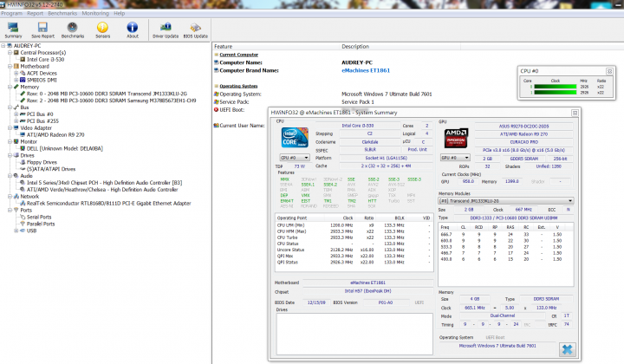Select Parallel Ports tree item
This screenshot has width=624, height=364.
(x=41, y=224)
